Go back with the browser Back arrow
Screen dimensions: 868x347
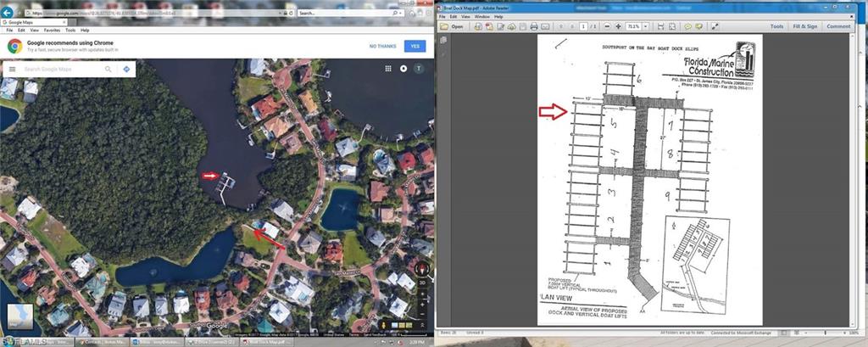tap(8, 12)
